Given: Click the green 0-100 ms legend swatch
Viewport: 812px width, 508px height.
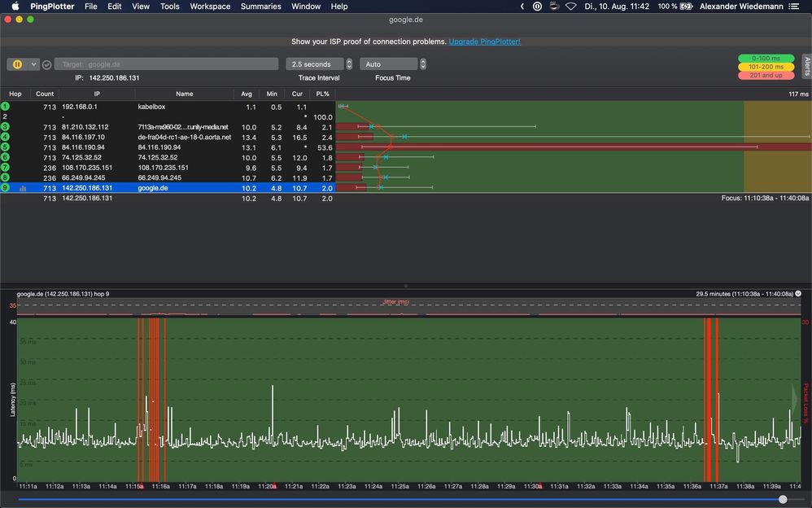Looking at the screenshot, I should [x=766, y=59].
